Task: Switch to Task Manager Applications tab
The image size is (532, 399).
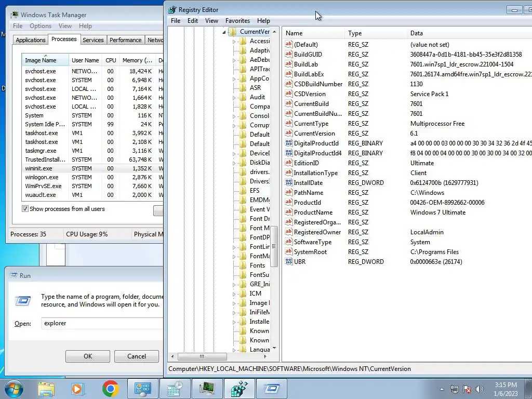Action: point(31,39)
